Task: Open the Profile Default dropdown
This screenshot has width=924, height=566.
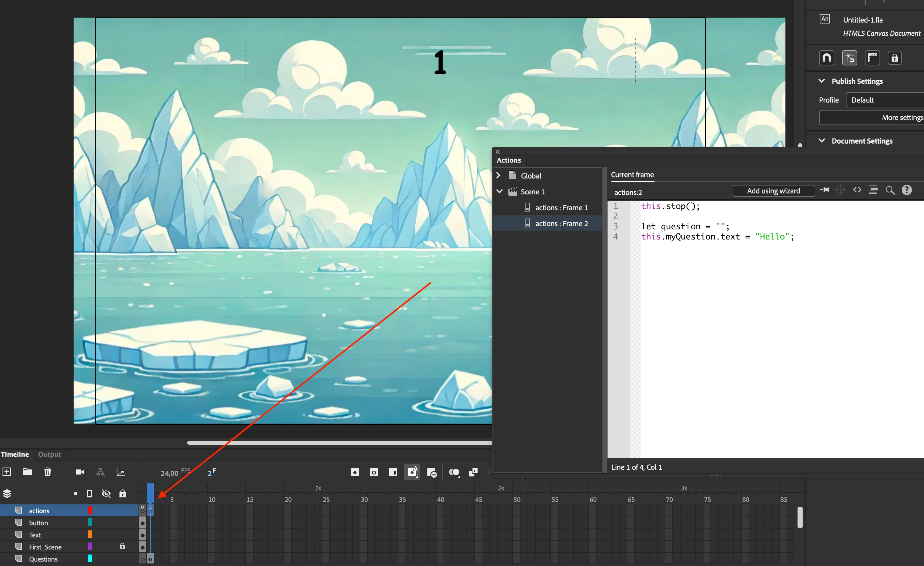Action: coord(885,100)
